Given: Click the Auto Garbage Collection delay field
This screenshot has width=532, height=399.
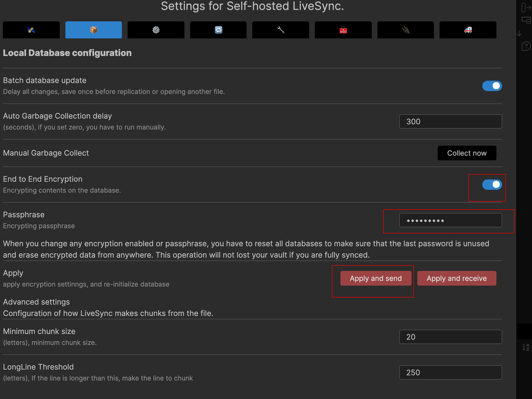Looking at the screenshot, I should [450, 122].
